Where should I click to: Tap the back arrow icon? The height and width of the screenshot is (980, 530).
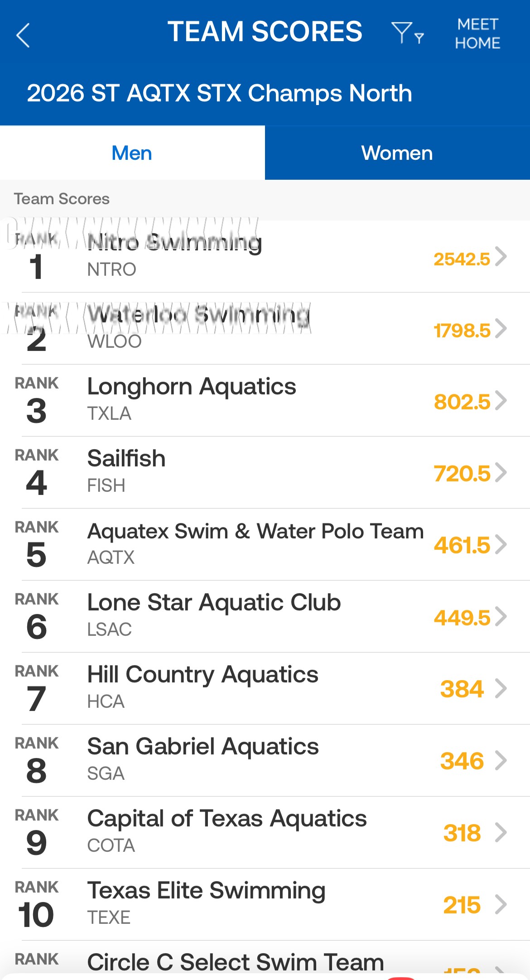tap(23, 35)
